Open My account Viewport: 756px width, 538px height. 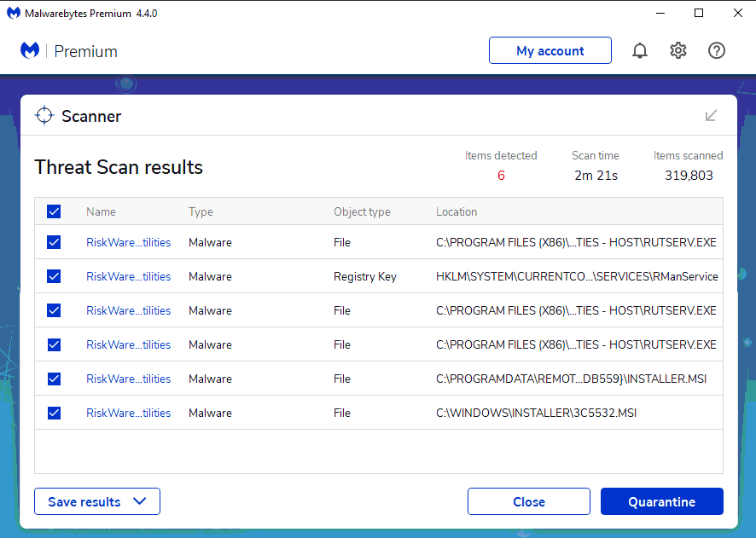[x=550, y=50]
